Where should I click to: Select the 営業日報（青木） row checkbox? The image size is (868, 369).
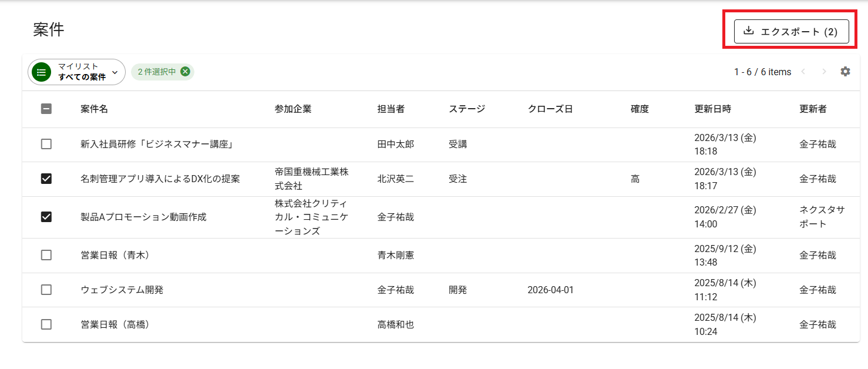click(x=46, y=255)
